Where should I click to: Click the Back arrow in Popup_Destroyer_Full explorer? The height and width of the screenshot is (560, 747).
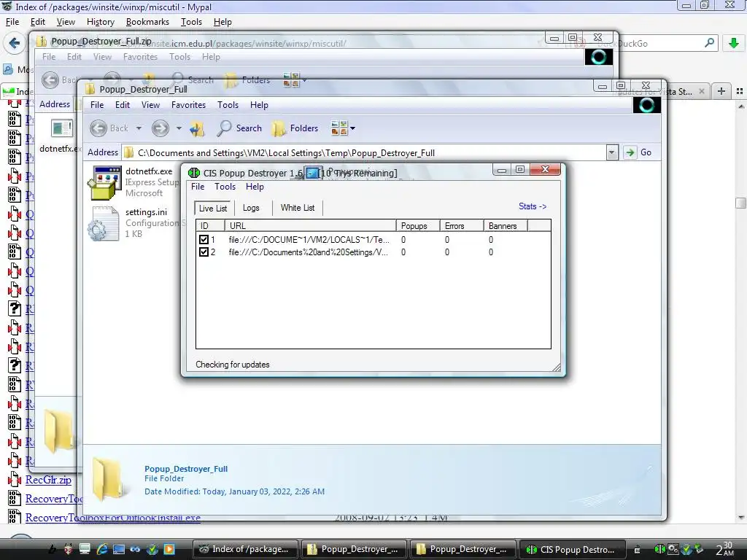[x=98, y=128]
